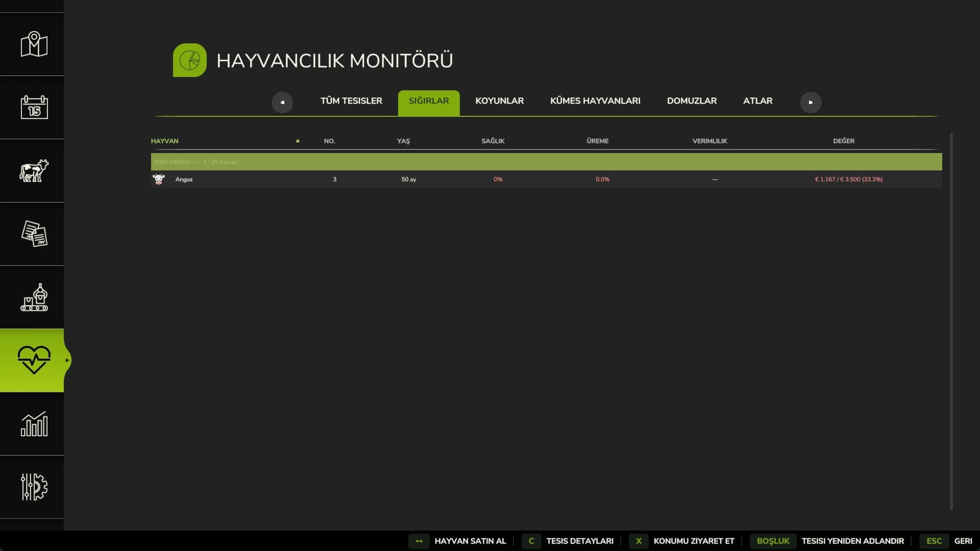Image resolution: width=980 pixels, height=551 pixels.
Task: Select the livestock monitor heartbeat icon
Action: [34, 360]
